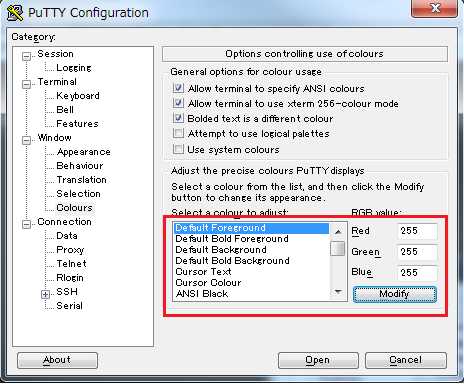Select Cursor Colour in colour list

(251, 283)
